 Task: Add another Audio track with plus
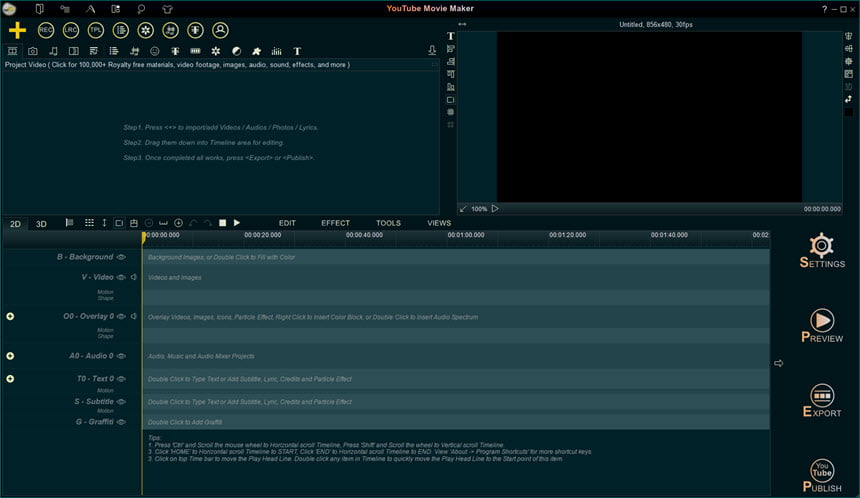click(10, 356)
